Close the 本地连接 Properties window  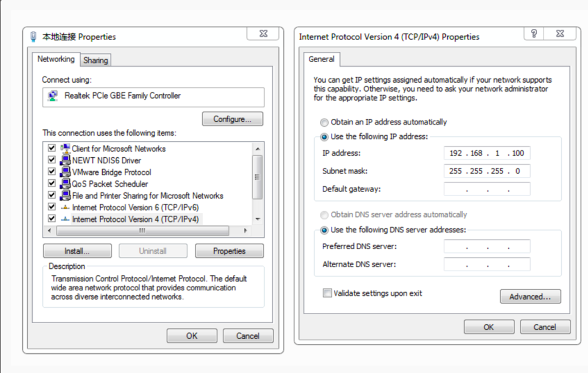click(x=263, y=33)
